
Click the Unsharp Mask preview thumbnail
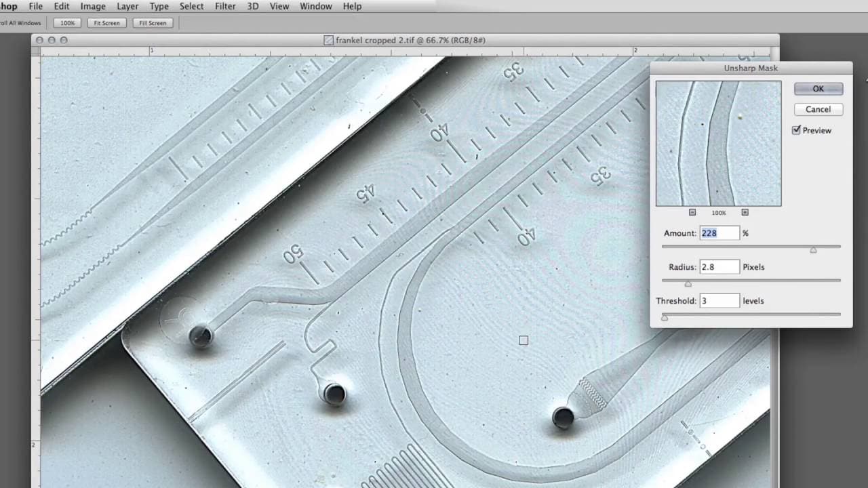click(x=718, y=144)
